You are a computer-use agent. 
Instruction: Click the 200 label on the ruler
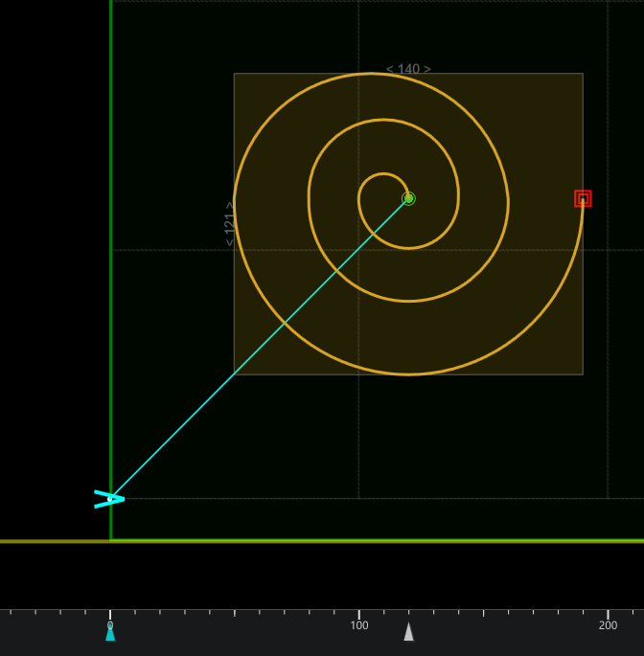(608, 625)
